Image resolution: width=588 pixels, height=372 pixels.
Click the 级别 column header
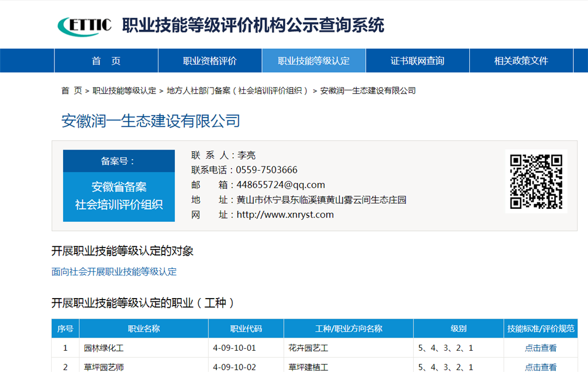coord(458,328)
